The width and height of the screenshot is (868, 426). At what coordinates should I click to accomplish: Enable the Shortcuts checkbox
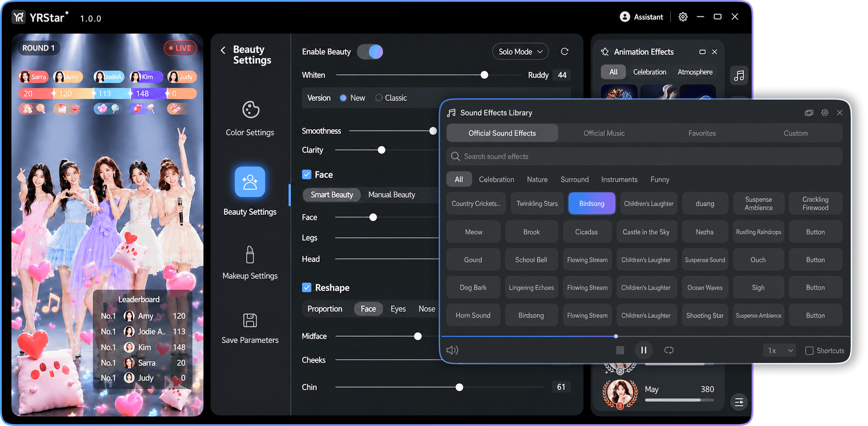(x=809, y=350)
